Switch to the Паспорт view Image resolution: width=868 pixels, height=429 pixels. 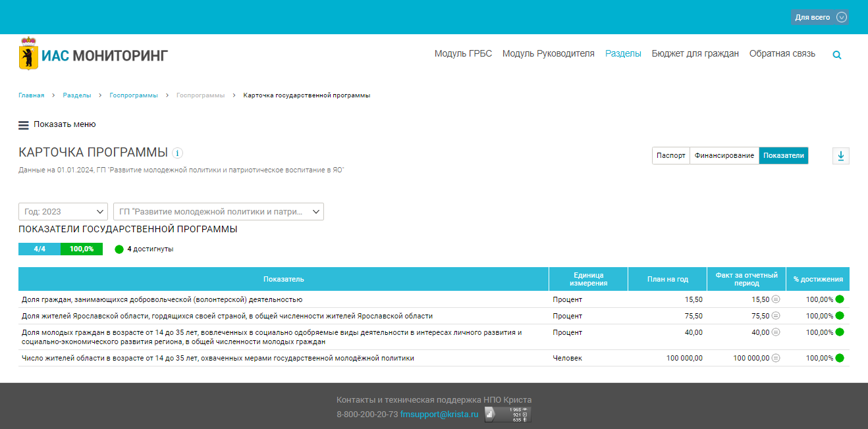670,156
